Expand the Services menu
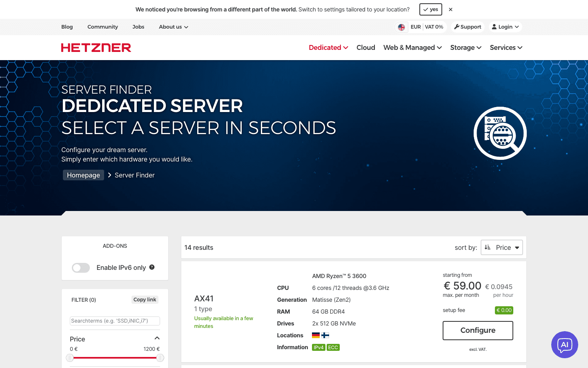Screen dimensions: 588x368 [506, 47]
